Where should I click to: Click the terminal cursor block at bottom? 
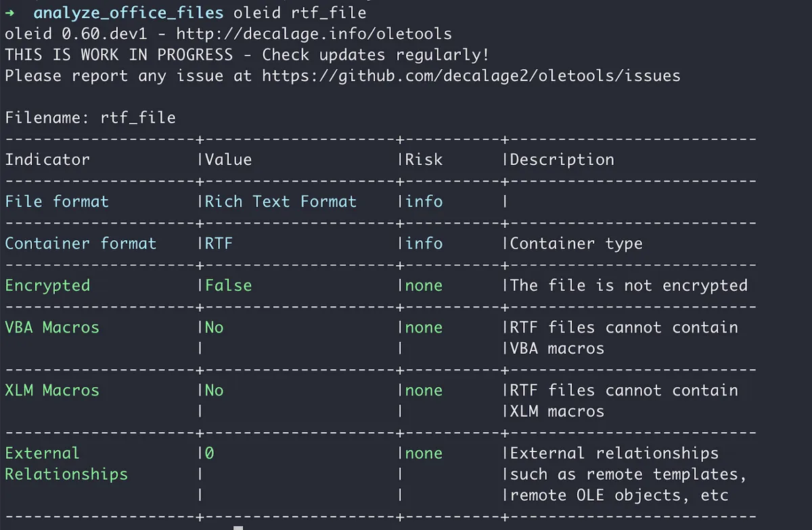pyautogui.click(x=238, y=527)
